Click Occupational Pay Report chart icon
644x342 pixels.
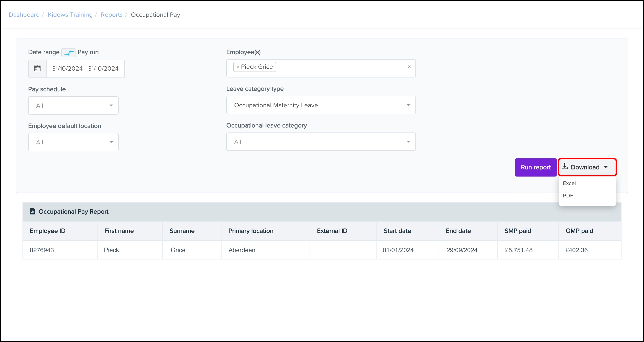(33, 211)
